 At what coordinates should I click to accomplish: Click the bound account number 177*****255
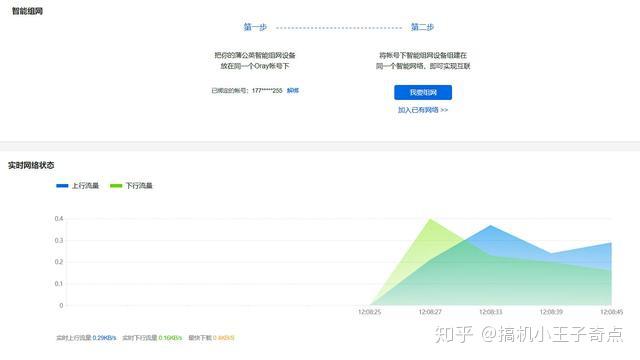(x=267, y=91)
